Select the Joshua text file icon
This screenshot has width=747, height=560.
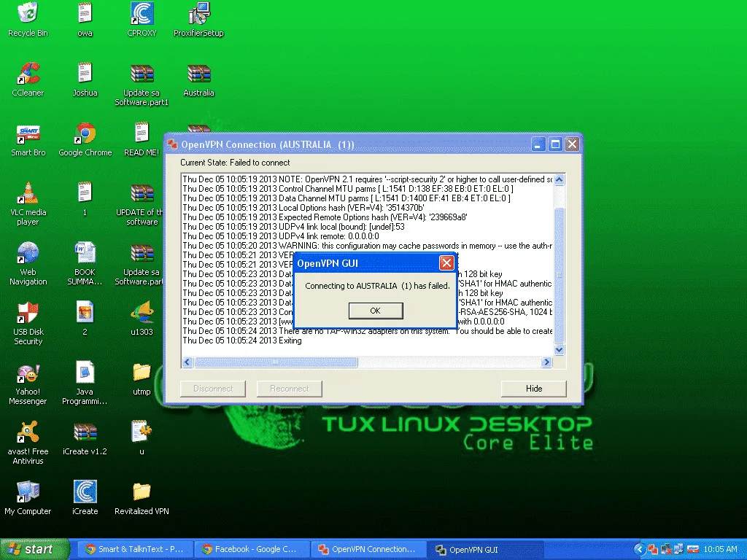(x=85, y=73)
